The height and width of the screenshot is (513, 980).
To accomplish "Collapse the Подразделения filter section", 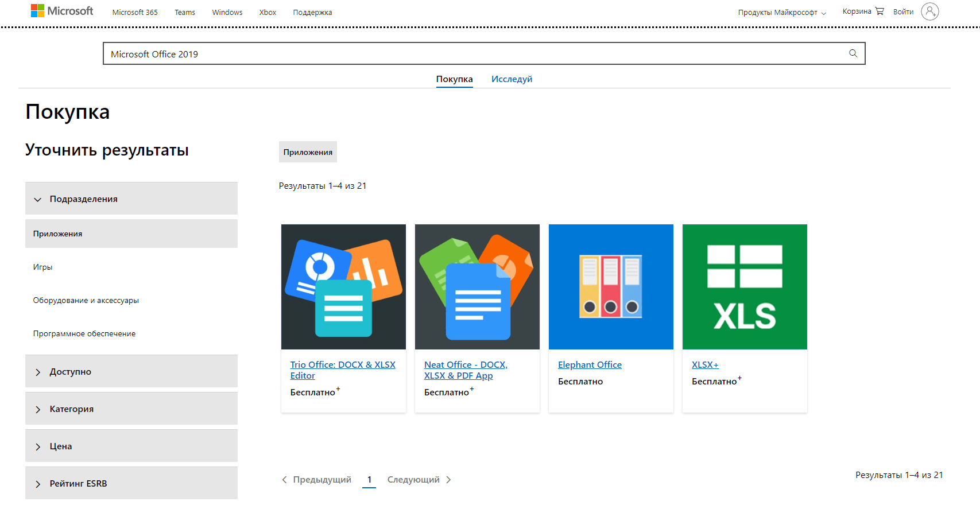I will 131,199.
